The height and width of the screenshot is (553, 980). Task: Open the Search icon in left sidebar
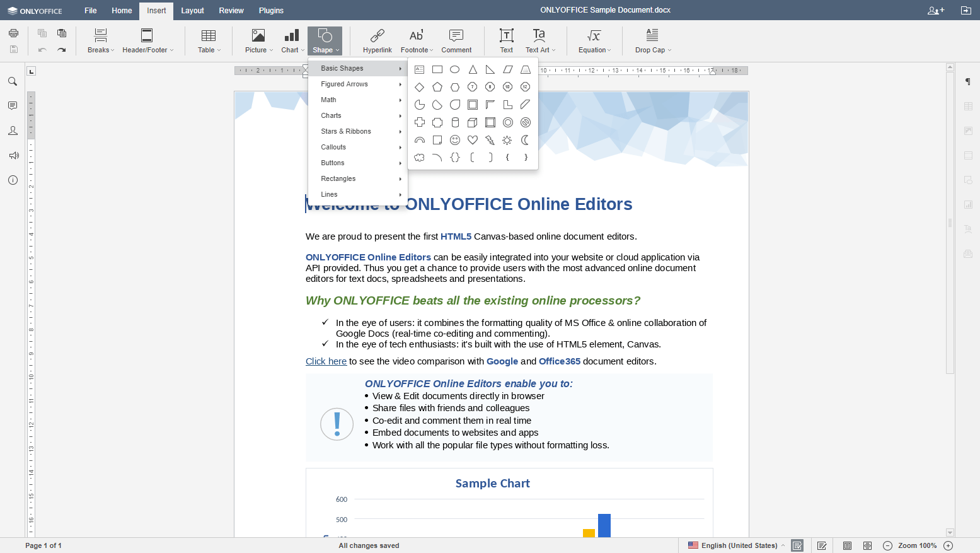[13, 81]
